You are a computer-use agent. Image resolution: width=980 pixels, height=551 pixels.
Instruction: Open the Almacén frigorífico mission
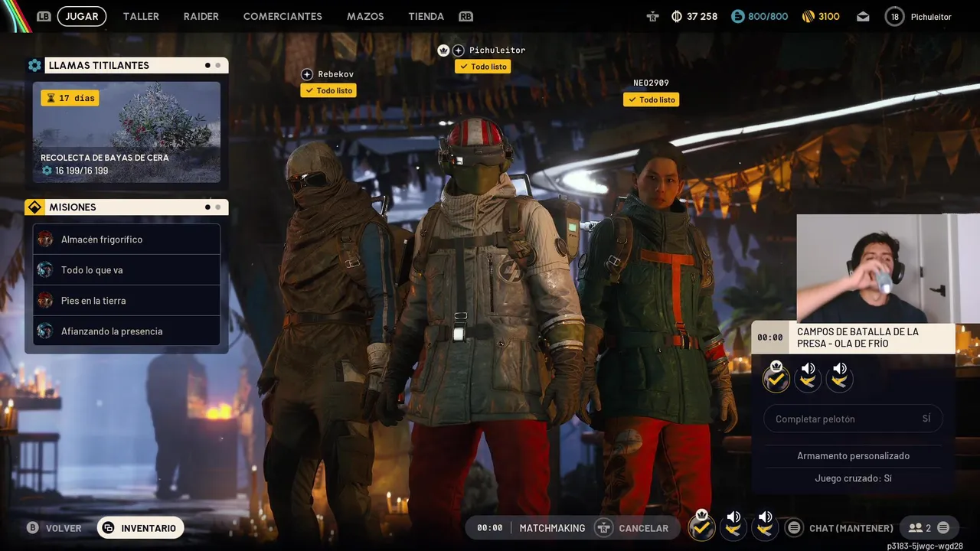(x=127, y=240)
